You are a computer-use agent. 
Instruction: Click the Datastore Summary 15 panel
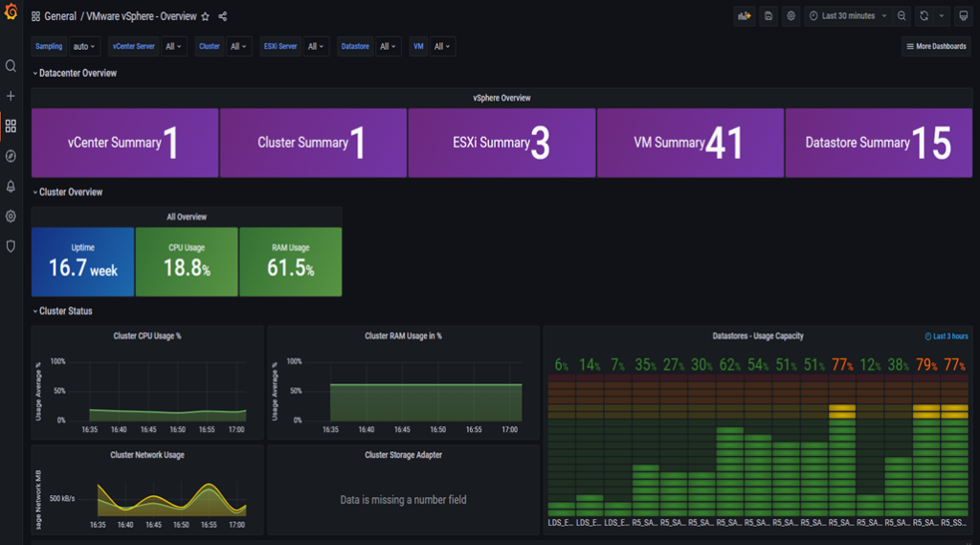tap(879, 143)
